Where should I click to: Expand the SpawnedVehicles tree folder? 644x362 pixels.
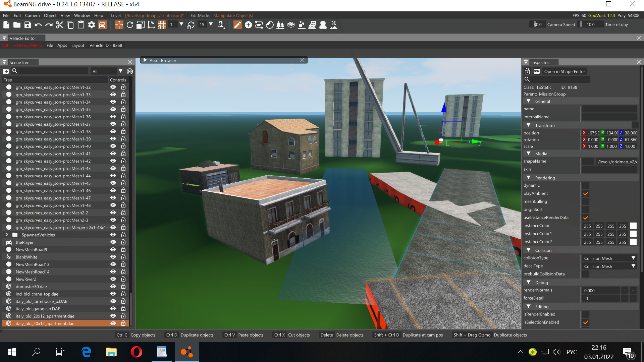(7, 235)
